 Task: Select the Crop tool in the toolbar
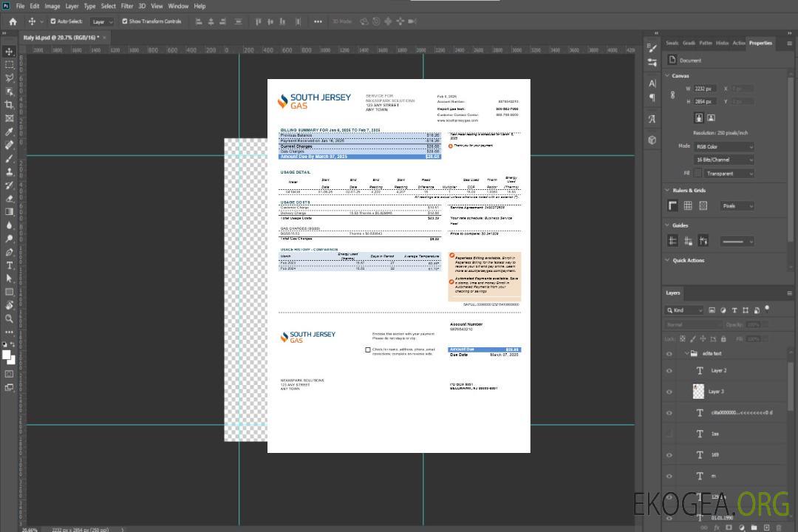[9, 105]
